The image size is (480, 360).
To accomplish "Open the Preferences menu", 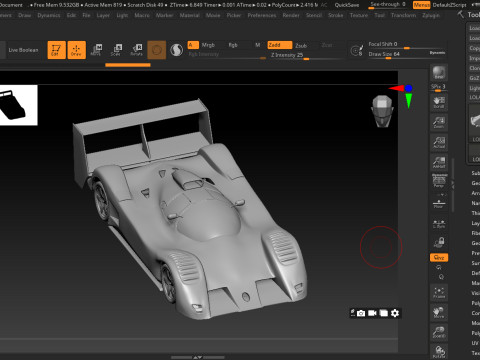I will [x=262, y=15].
